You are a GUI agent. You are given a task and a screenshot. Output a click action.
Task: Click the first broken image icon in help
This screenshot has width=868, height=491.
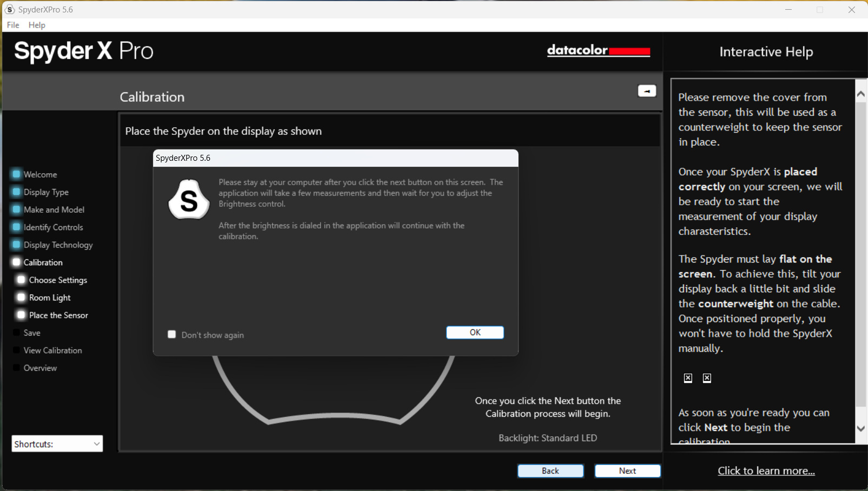tap(688, 378)
